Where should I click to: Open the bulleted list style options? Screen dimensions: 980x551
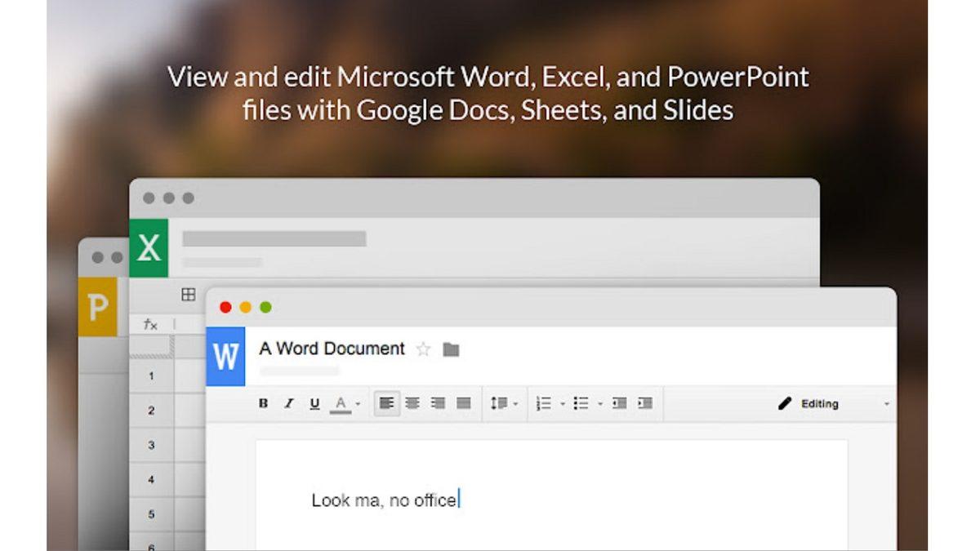pos(602,402)
